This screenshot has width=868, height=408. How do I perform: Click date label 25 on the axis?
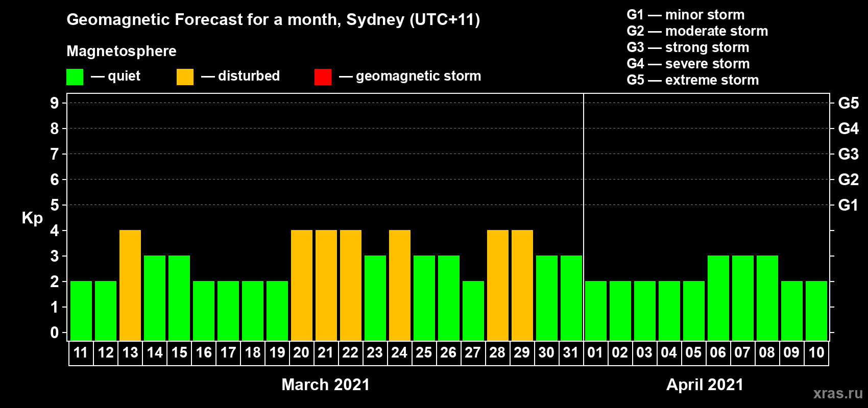424,352
